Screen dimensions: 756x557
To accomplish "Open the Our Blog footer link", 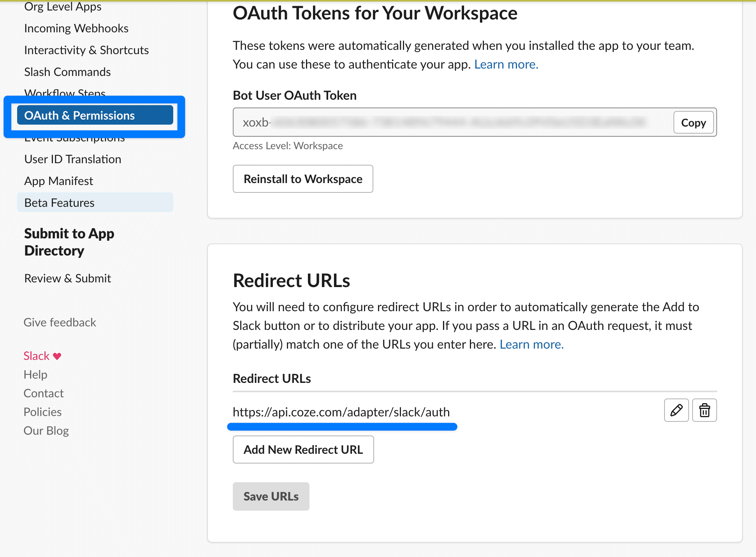I will click(46, 431).
